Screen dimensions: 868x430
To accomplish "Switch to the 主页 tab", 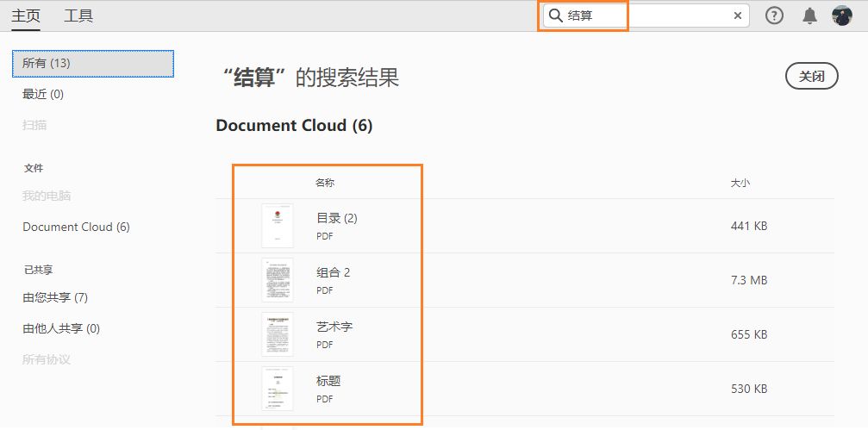I will pos(26,16).
